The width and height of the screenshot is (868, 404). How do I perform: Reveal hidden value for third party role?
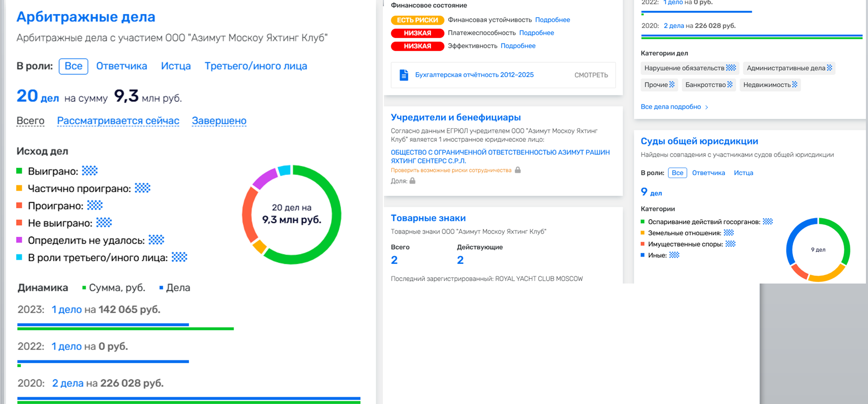tap(180, 257)
